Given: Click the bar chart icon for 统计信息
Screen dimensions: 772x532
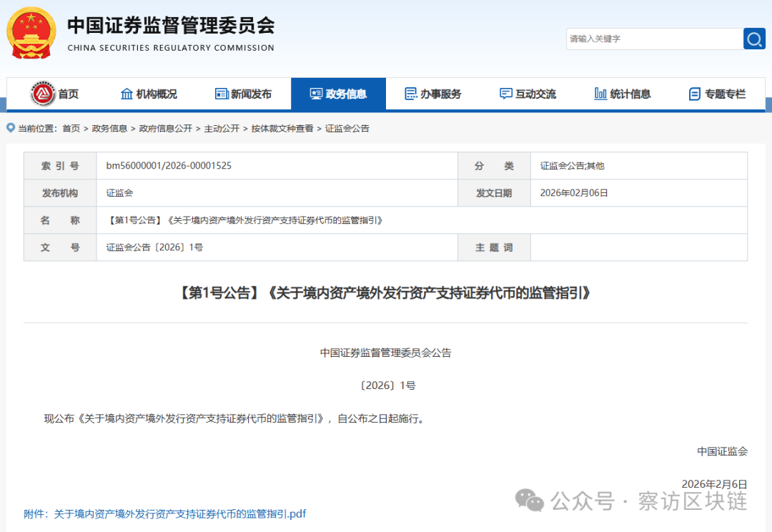Looking at the screenshot, I should [x=600, y=94].
